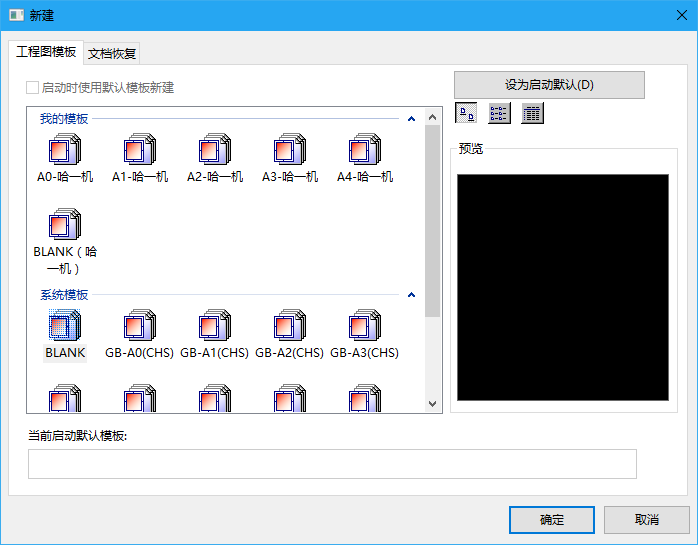Click the 设为启动默认(D) button
The image size is (698, 545).
click(x=549, y=85)
